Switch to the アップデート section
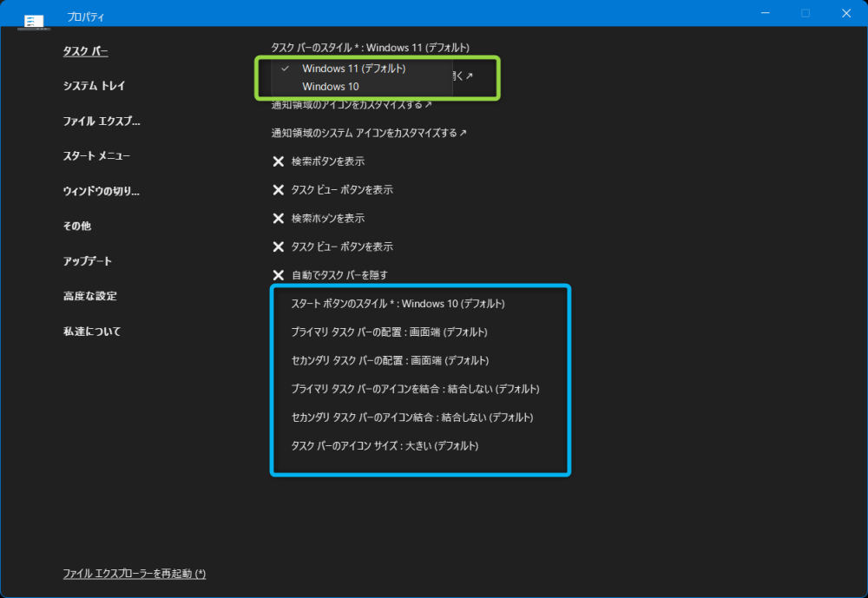This screenshot has width=868, height=598. [88, 260]
